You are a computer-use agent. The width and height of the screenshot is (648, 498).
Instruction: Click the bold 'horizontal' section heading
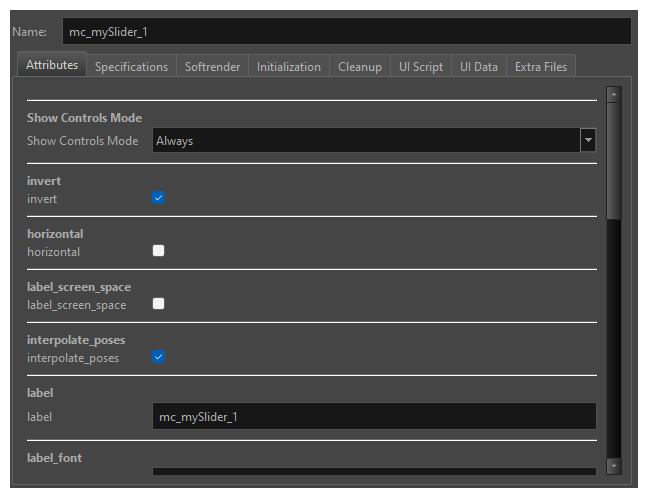click(x=55, y=234)
